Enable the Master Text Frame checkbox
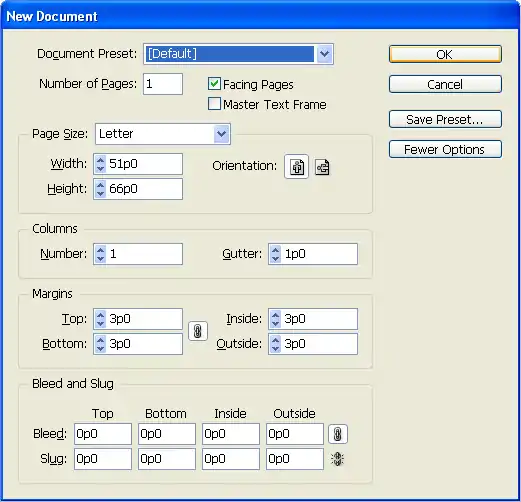Image resolution: width=521 pixels, height=502 pixels. point(214,104)
